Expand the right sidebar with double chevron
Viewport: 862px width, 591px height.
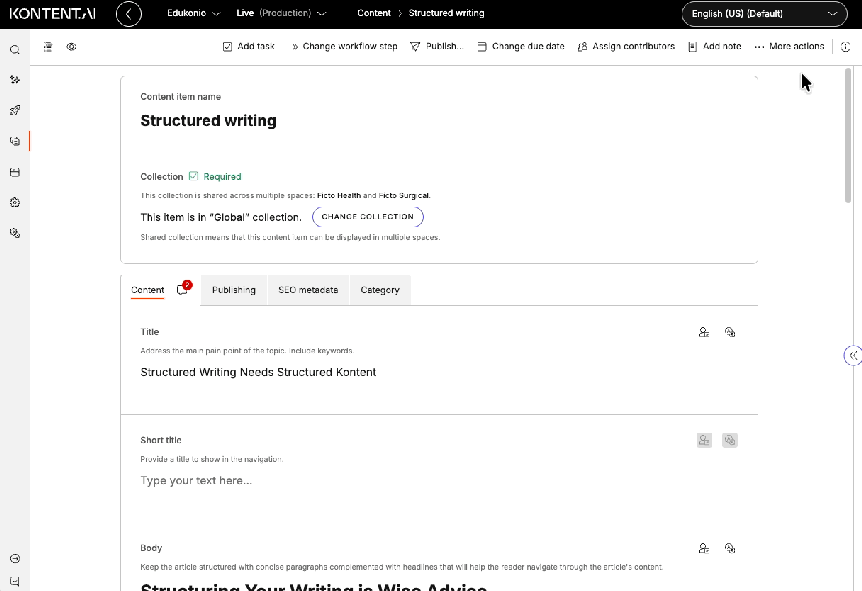tap(853, 356)
